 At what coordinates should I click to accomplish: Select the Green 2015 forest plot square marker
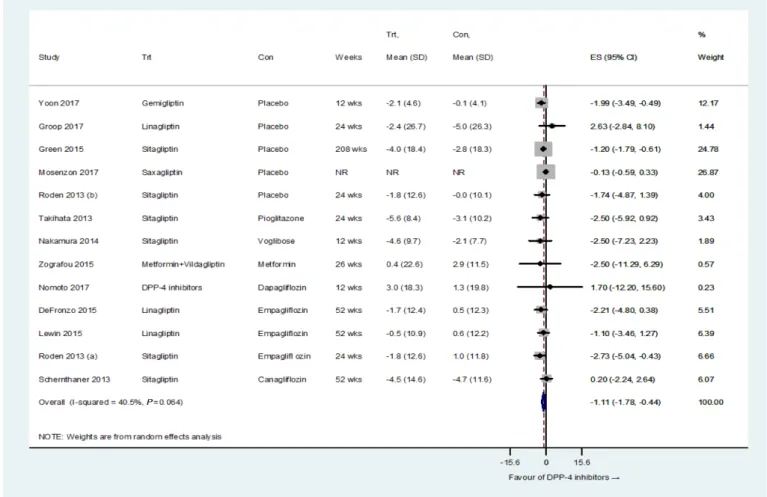click(x=543, y=149)
